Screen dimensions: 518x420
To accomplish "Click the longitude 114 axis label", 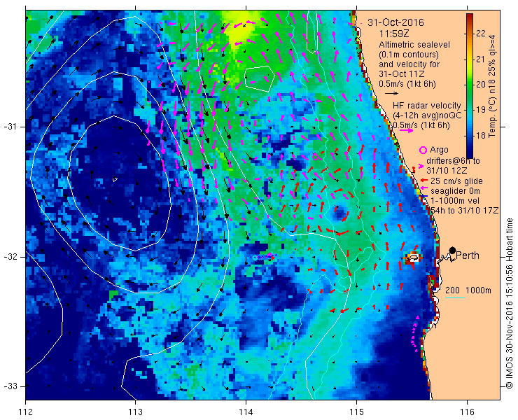I will tap(246, 412).
